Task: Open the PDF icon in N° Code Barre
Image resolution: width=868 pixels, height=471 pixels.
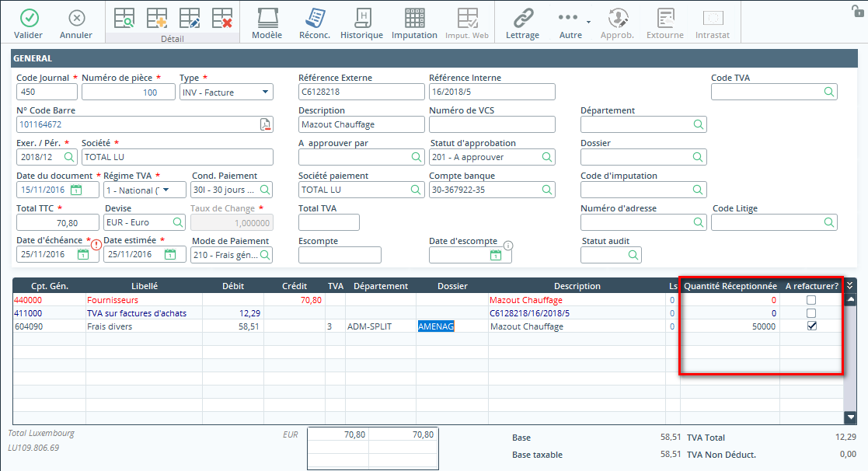Action: 265,124
